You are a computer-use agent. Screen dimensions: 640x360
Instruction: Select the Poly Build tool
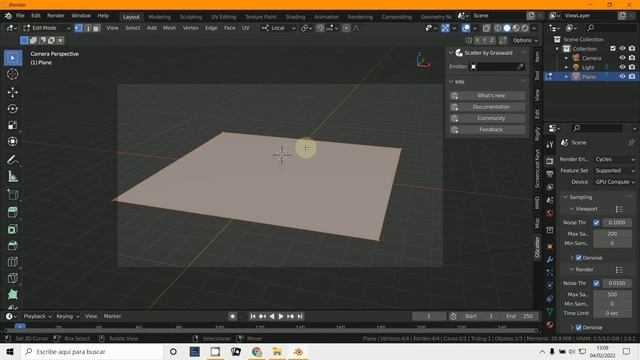pos(13,294)
